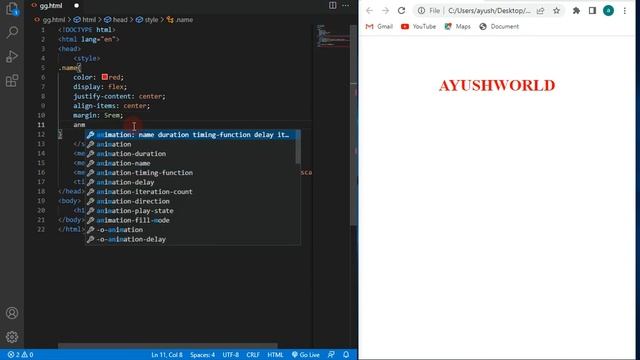Open notifications bell in status bar

(x=346, y=355)
